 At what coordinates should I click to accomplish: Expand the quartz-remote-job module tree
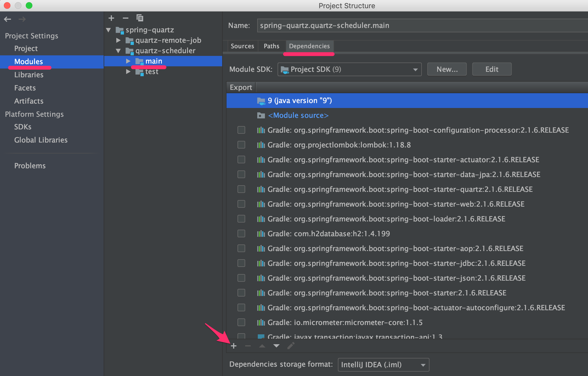point(120,40)
